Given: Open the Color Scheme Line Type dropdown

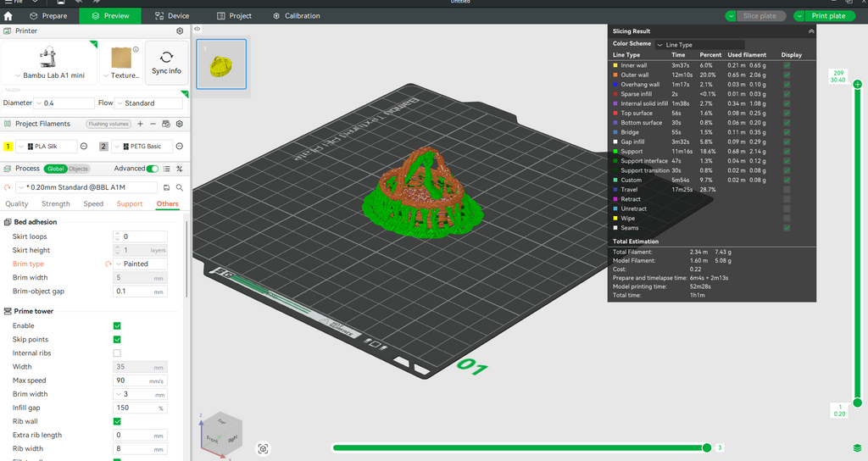Looking at the screenshot, I should tap(699, 44).
